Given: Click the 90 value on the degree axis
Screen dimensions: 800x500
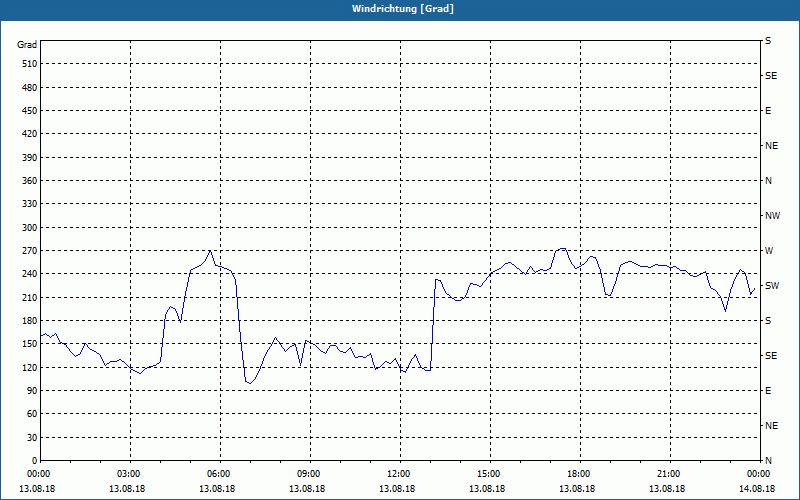Looking at the screenshot, I should (x=32, y=390).
